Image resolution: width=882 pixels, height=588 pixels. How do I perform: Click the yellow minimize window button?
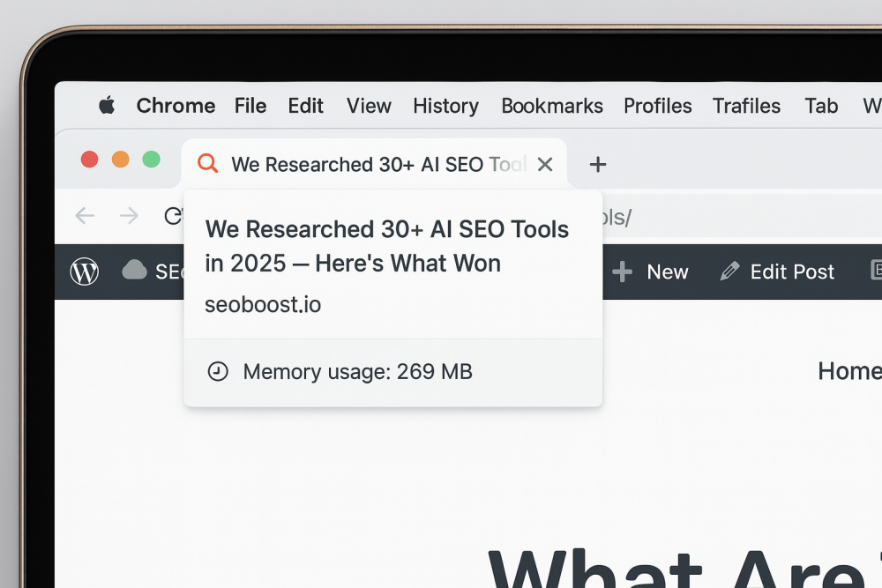[120, 159]
